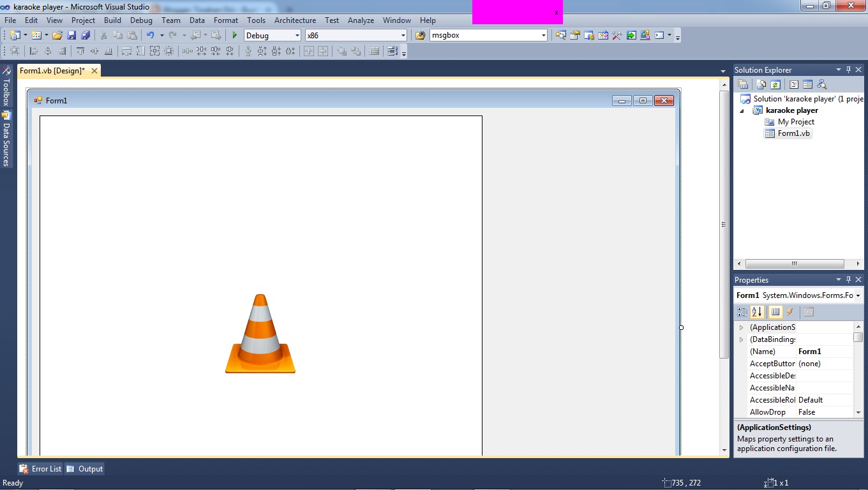Open the Project menu
Viewport: 868px width, 490px height.
pyautogui.click(x=83, y=20)
